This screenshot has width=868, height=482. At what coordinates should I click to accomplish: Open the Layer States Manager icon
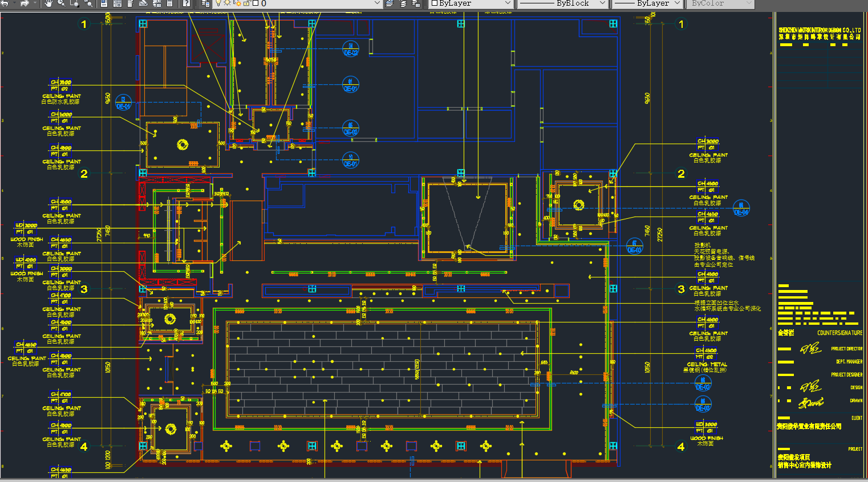click(x=416, y=3)
